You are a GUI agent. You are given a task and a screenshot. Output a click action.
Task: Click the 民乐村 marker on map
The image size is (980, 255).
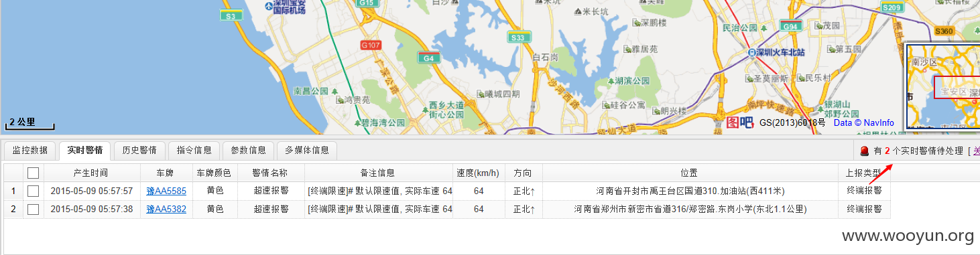[800, 78]
